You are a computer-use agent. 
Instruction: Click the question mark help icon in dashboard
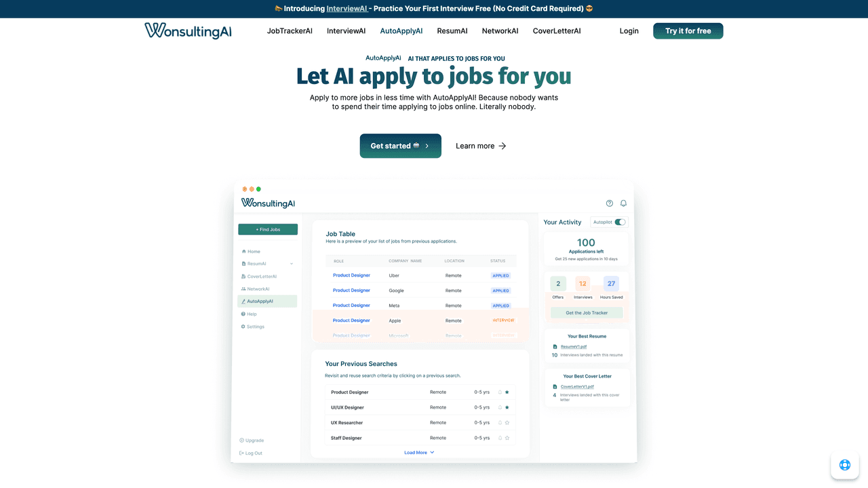click(x=610, y=203)
